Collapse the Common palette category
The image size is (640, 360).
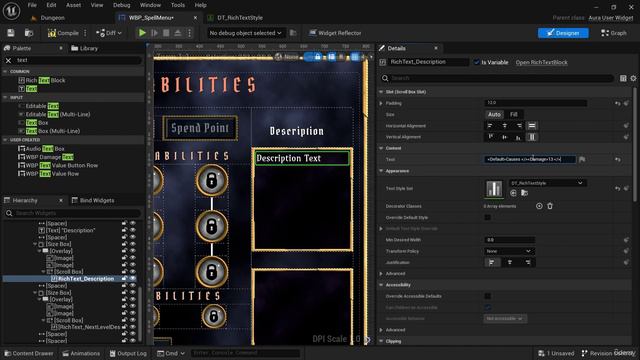5,71
